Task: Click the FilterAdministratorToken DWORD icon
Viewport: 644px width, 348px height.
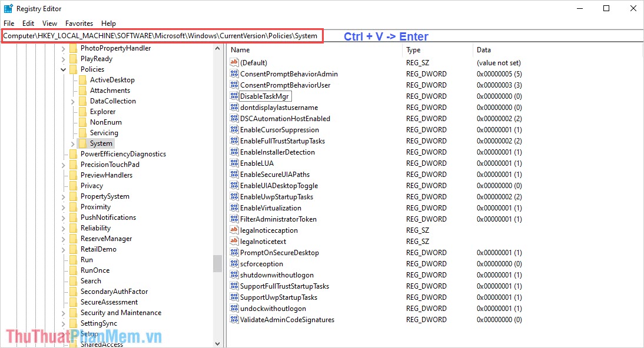Action: (233, 219)
